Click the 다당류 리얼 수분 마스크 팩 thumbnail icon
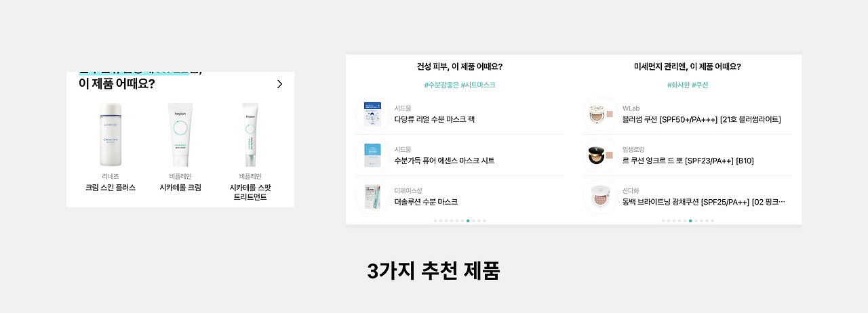The width and height of the screenshot is (868, 313). point(372,114)
